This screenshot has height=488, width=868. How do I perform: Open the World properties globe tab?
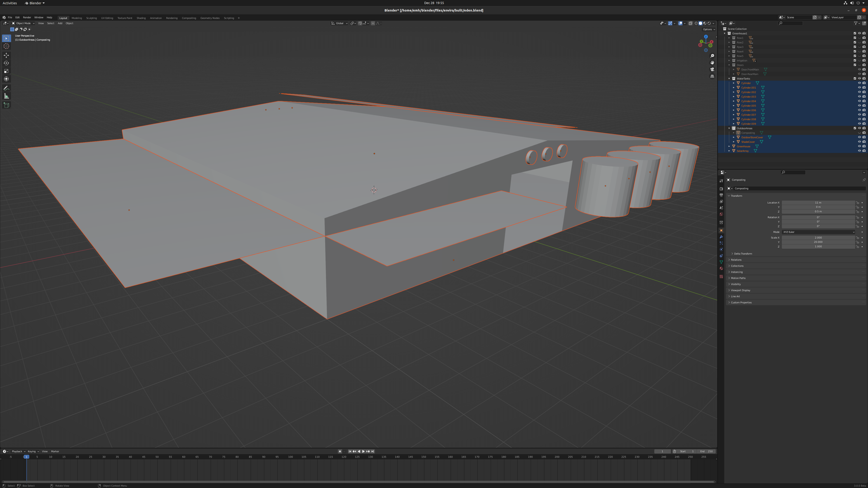tap(721, 214)
